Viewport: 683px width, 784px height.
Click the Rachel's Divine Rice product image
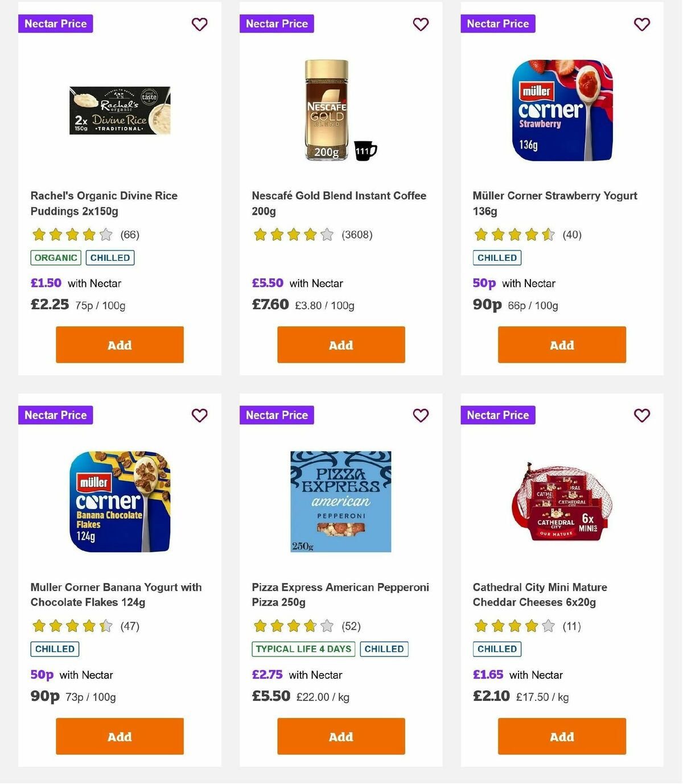coord(120,110)
